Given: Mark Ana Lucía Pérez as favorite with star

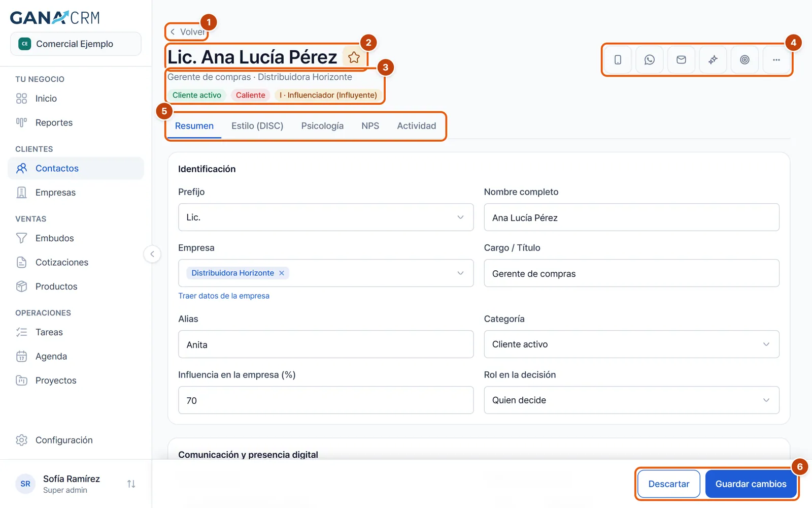Looking at the screenshot, I should coord(354,57).
